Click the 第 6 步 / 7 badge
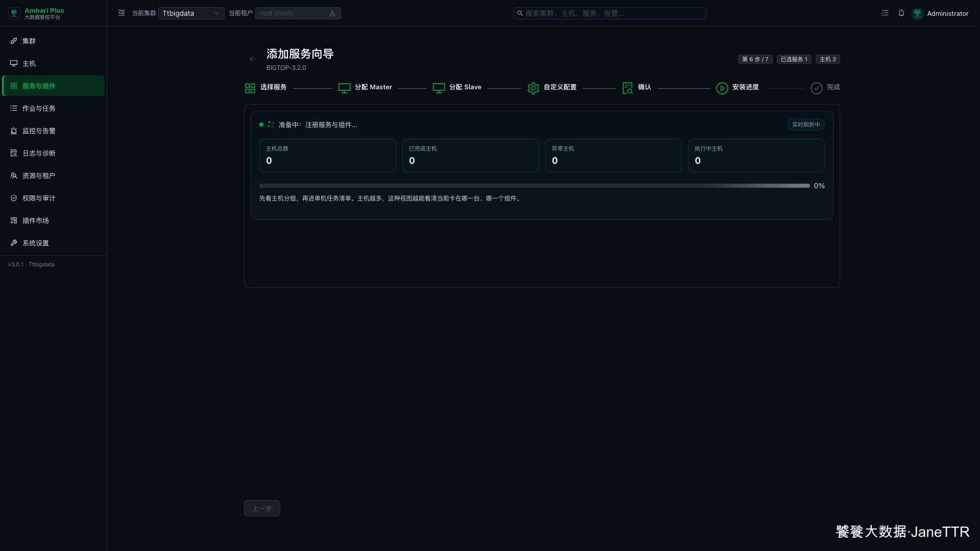The width and height of the screenshot is (980, 551). click(x=755, y=59)
